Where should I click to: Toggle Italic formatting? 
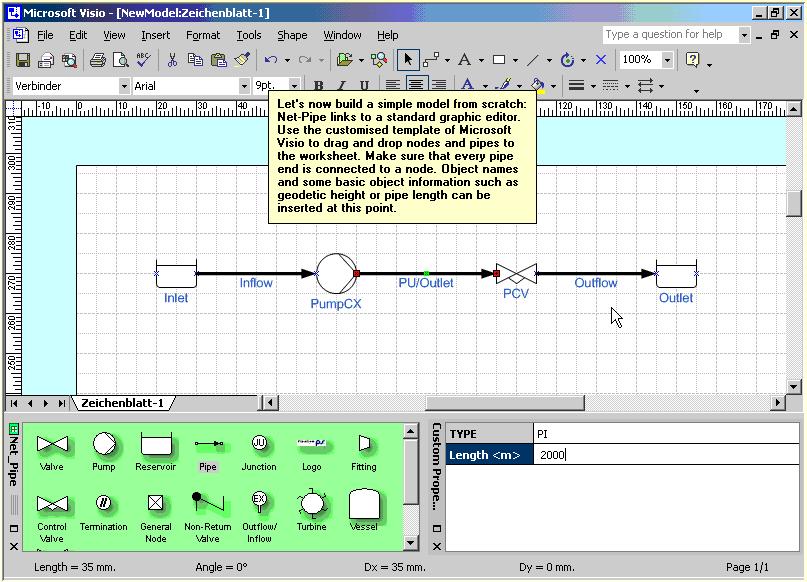(x=341, y=86)
